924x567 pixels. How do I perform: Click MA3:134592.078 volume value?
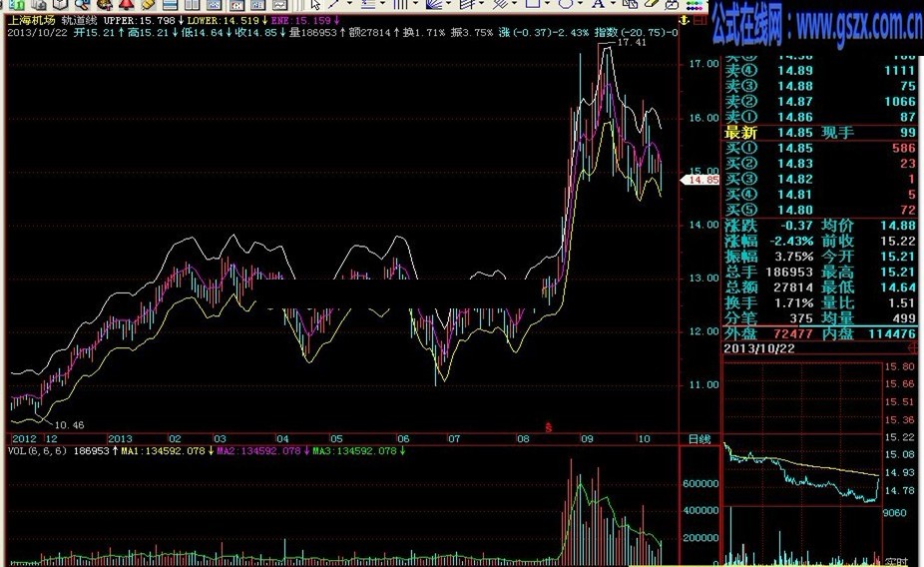(355, 451)
